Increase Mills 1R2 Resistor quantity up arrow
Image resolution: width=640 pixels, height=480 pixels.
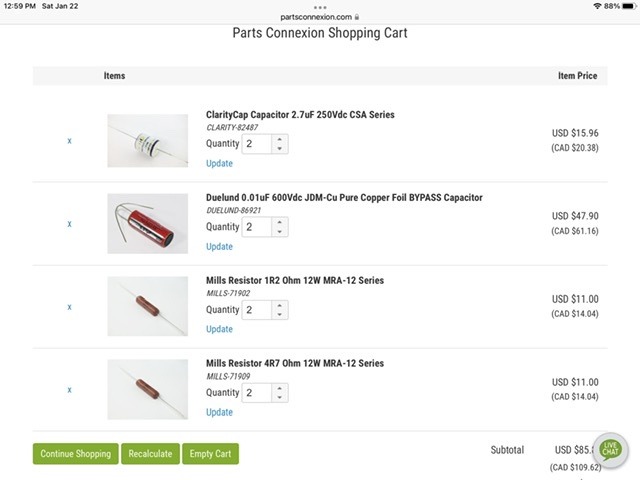point(280,305)
